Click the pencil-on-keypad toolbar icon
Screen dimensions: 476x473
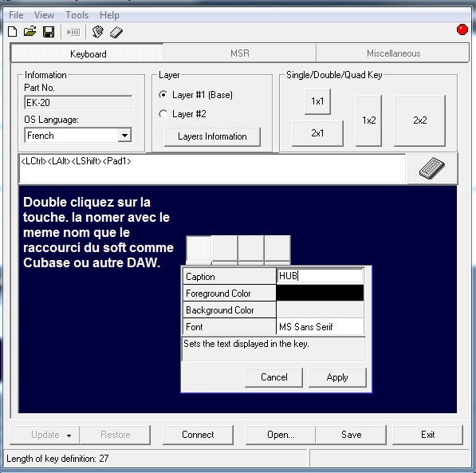pyautogui.click(x=97, y=32)
